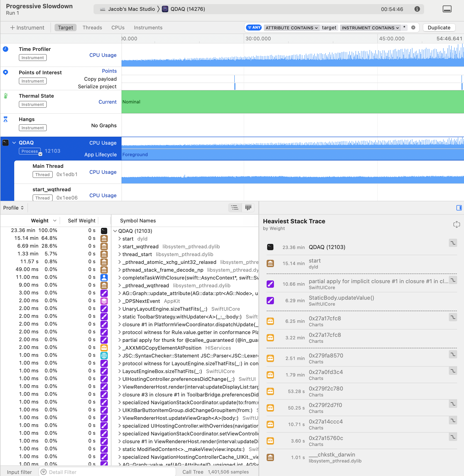Click the Thermal State thermometer icon
The height and width of the screenshot is (476, 464).
[x=6, y=96]
